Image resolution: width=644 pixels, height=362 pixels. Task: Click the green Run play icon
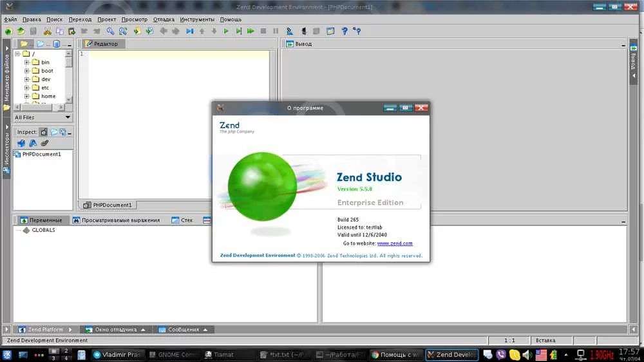pos(226,31)
